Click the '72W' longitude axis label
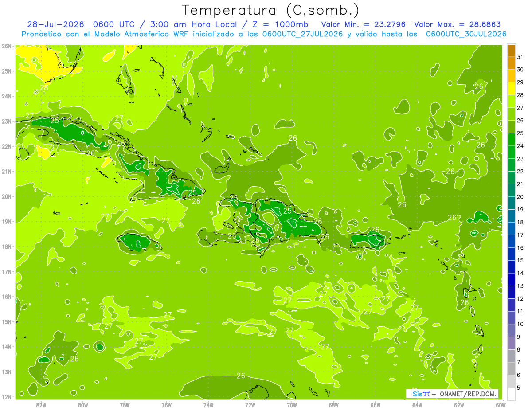 click(x=250, y=404)
